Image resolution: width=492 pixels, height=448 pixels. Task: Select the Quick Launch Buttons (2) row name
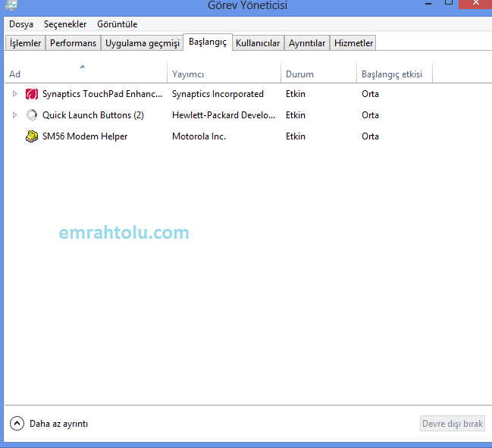(93, 115)
